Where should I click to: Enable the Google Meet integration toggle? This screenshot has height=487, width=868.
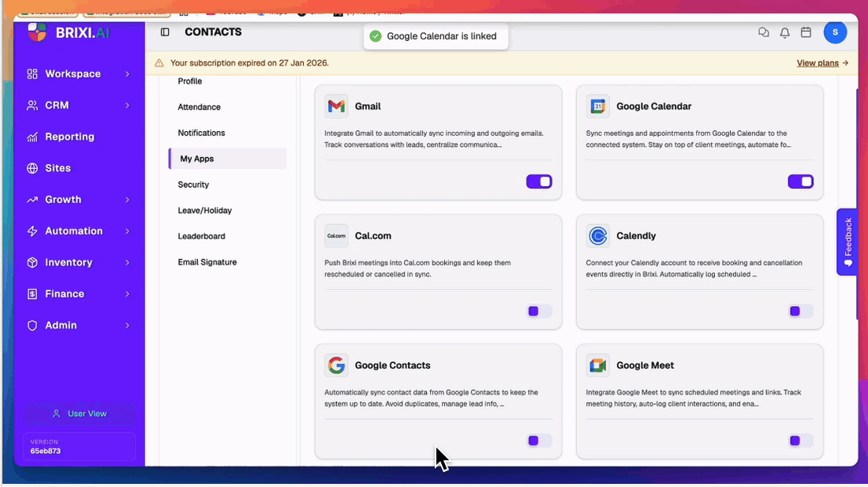800,440
